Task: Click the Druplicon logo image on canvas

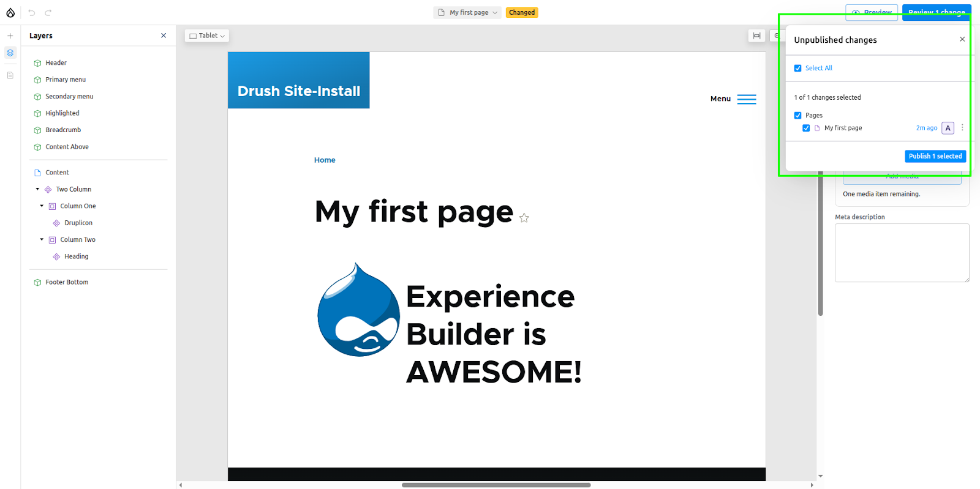Action: [x=358, y=310]
